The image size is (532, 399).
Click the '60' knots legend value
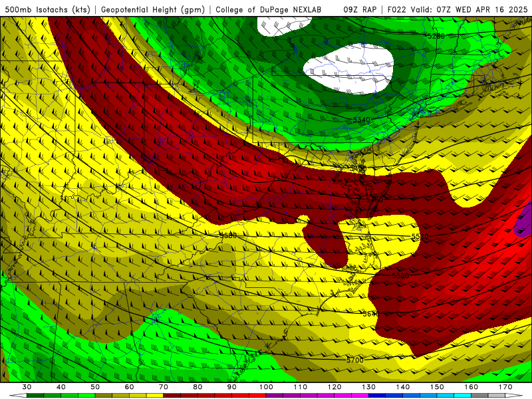click(x=129, y=387)
